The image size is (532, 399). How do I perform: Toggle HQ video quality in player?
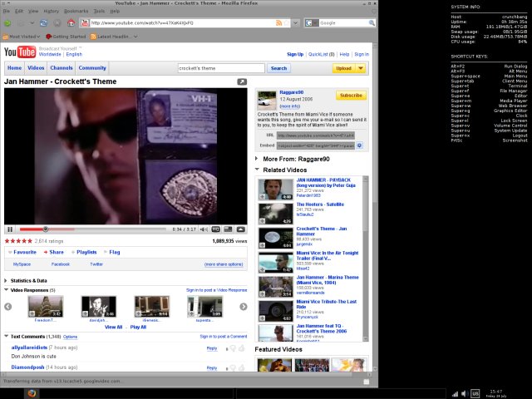tap(216, 229)
